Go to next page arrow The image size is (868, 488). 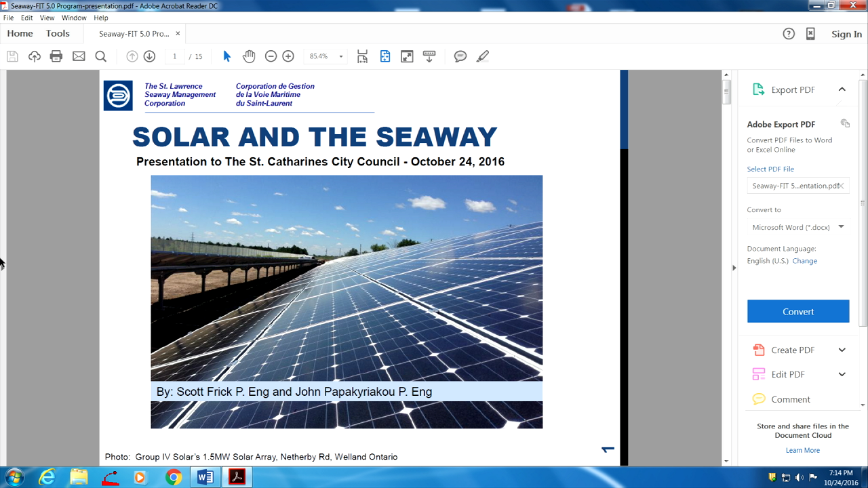(149, 56)
